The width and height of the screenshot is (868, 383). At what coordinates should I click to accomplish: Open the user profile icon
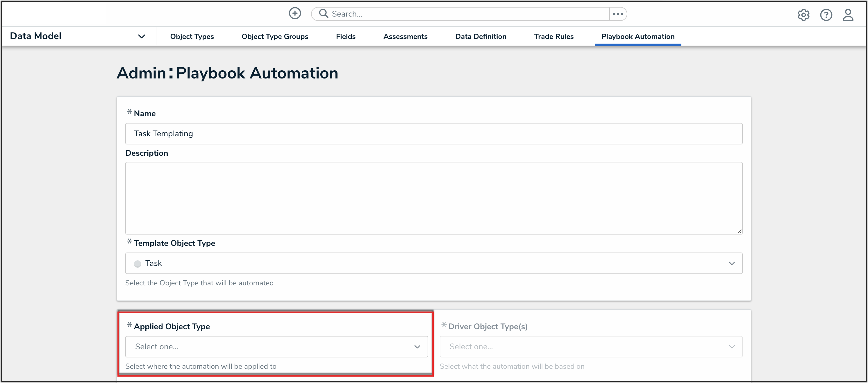pos(848,15)
